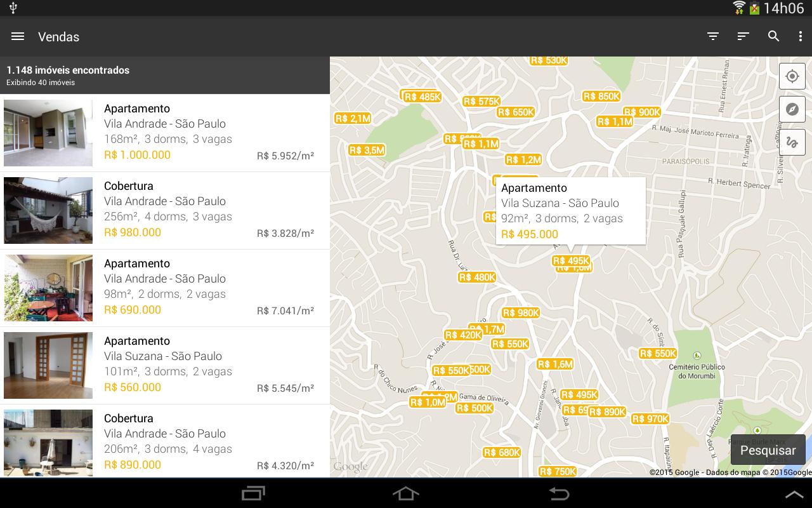The image size is (812, 508).
Task: Tap the compass map button
Action: pyautogui.click(x=792, y=109)
